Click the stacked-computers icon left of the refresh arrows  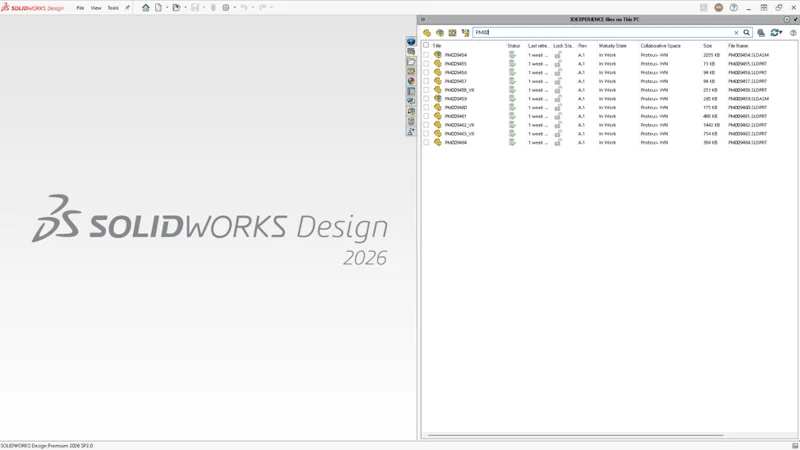pos(761,33)
